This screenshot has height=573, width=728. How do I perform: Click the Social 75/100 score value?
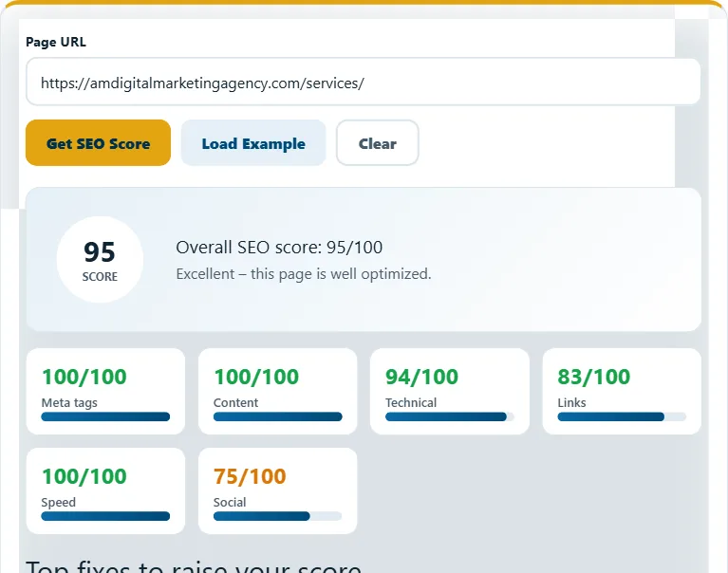click(x=250, y=476)
